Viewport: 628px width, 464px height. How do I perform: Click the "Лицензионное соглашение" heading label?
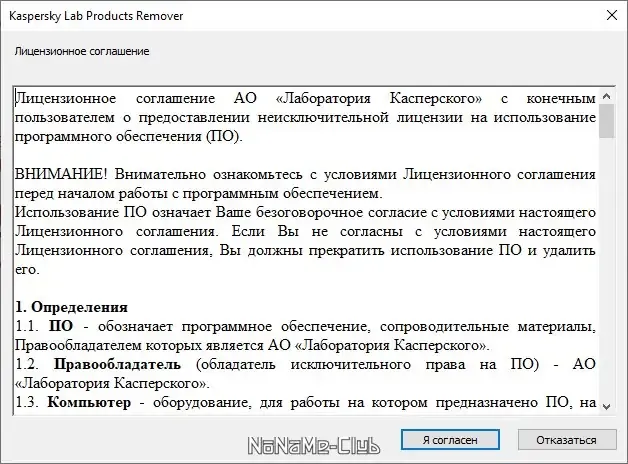[82, 51]
